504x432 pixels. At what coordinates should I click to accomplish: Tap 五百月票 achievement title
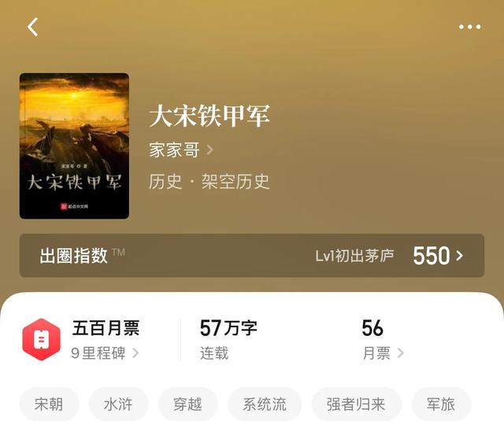point(106,328)
